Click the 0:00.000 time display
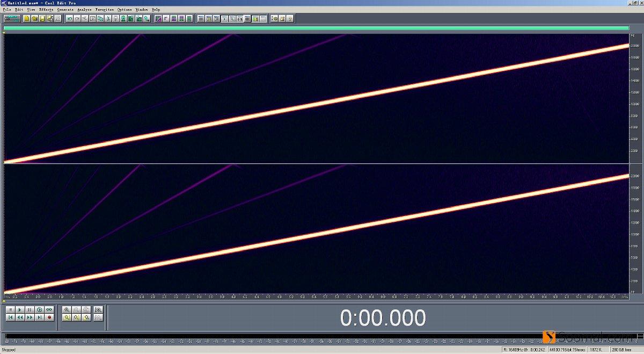This screenshot has height=354, width=644. [x=383, y=318]
